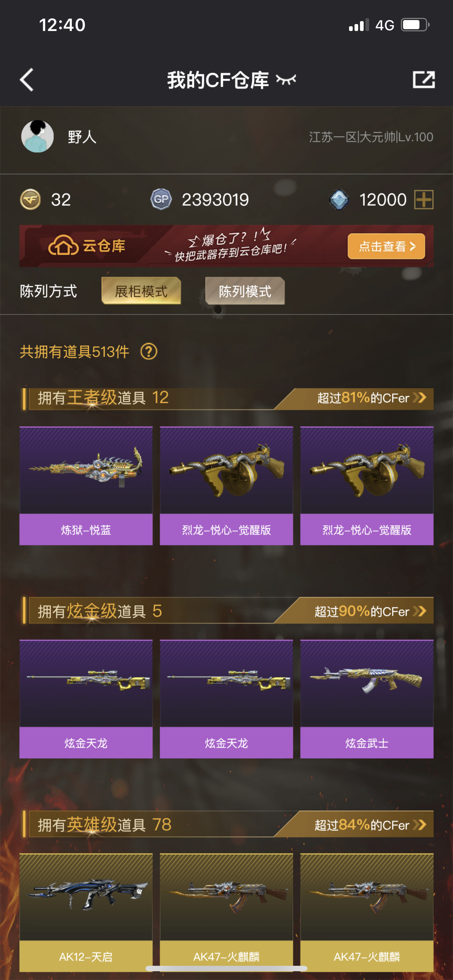The image size is (453, 980).
Task: Open the AK12-天启 weapon card
Action: [x=86, y=912]
